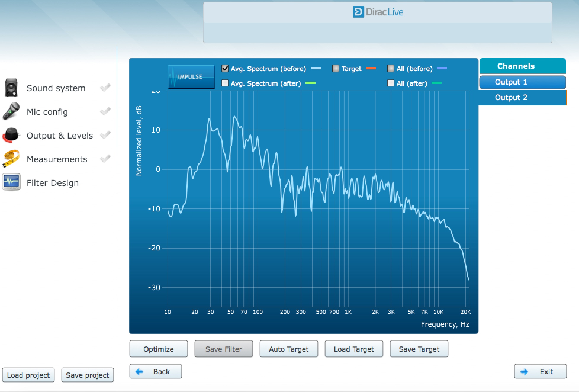
Task: Click the Filter Design waveform monitor icon
Action: [11, 182]
